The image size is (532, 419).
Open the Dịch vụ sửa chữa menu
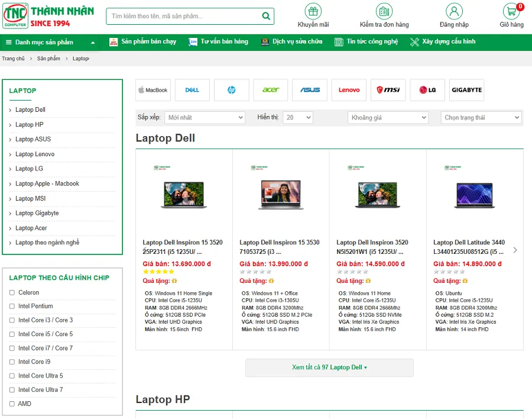(x=297, y=42)
